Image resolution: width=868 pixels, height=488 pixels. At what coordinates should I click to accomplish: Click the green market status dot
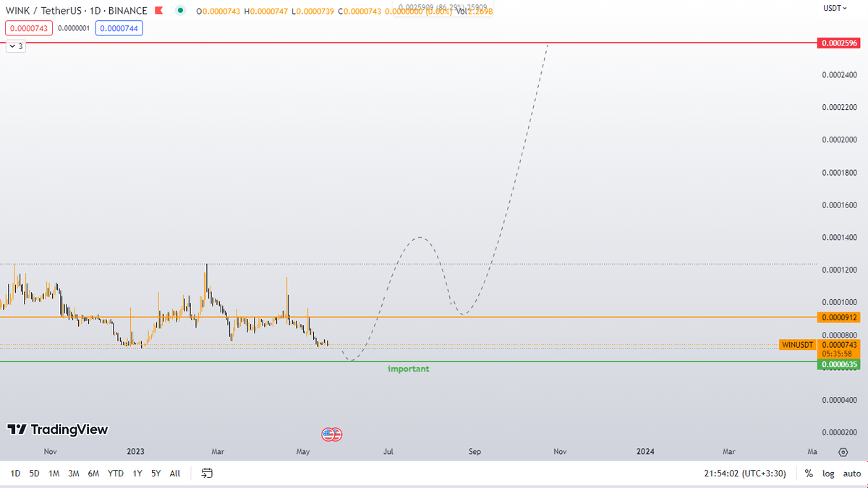(180, 11)
